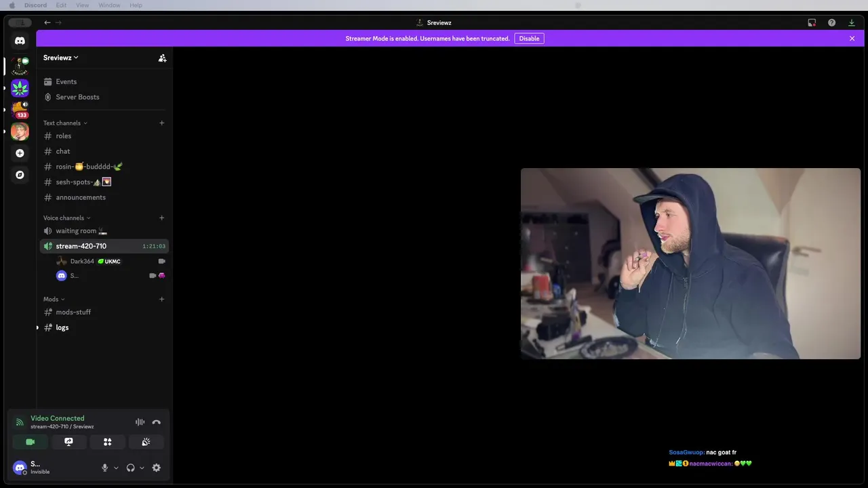Open the Apple menu
Screen dimensions: 868x488
(12, 5)
